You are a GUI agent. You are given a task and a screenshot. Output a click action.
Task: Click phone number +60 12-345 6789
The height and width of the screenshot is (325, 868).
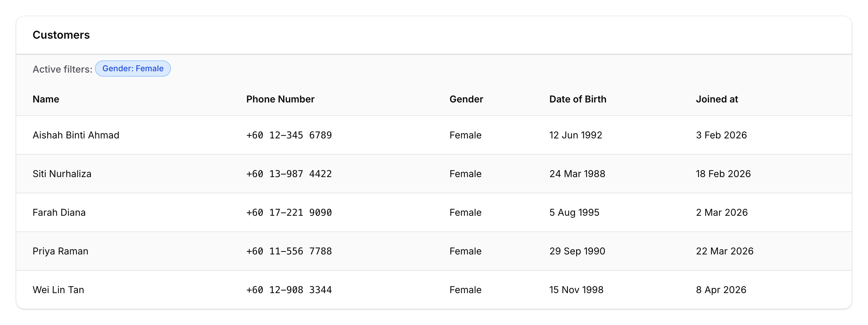(289, 135)
